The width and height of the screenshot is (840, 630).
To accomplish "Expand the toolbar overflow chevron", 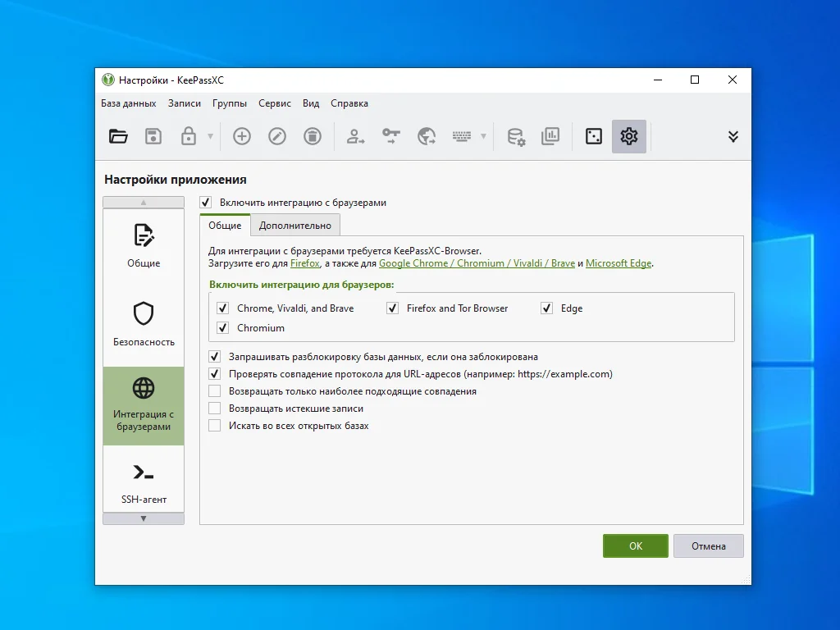I will (x=733, y=137).
